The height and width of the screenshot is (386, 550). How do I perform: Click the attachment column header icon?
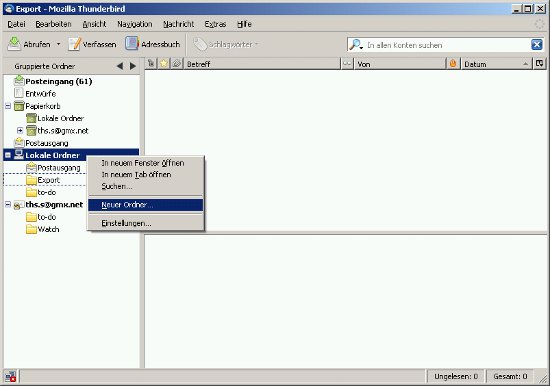177,64
